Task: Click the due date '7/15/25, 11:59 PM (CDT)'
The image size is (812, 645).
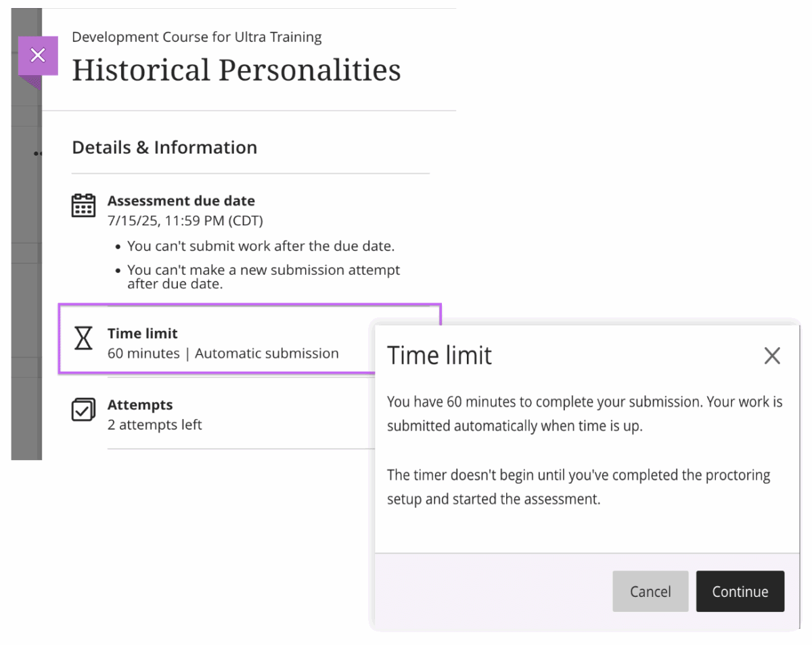Action: pyautogui.click(x=185, y=221)
